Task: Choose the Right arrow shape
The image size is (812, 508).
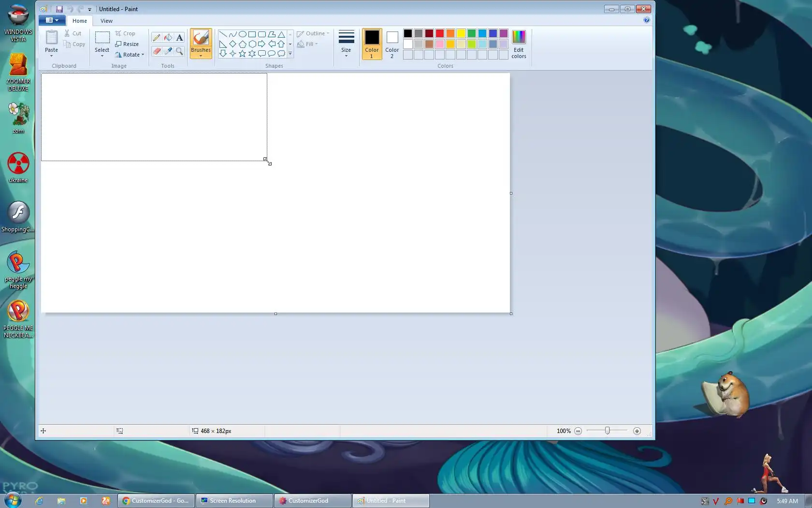Action: coord(261,44)
